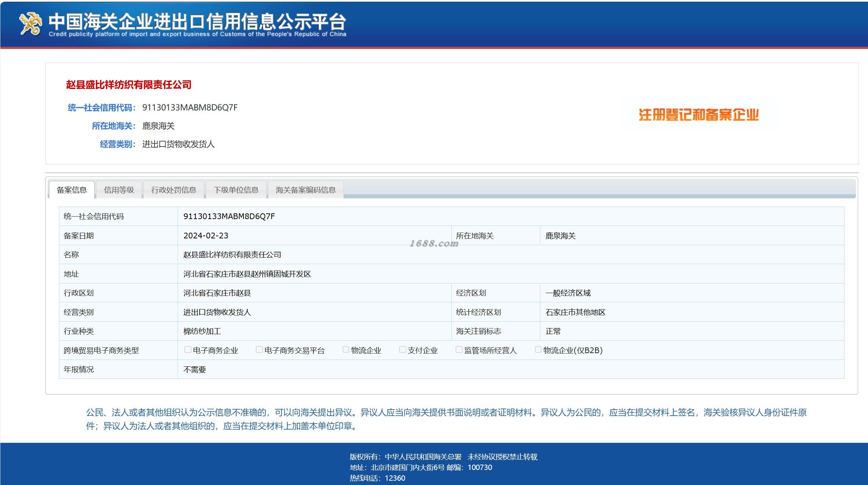Click the platform title 中国海关企业进出口信用信息公示平台
Screen dimensions: 868x485
(x=197, y=21)
